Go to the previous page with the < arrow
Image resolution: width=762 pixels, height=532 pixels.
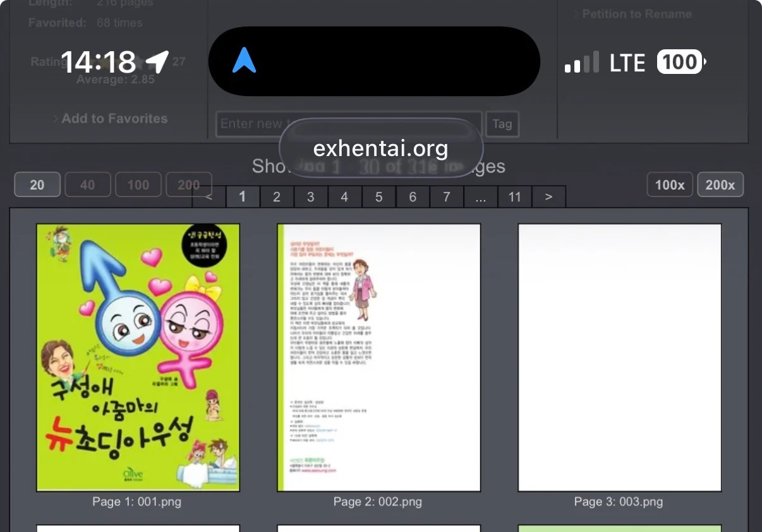(209, 196)
